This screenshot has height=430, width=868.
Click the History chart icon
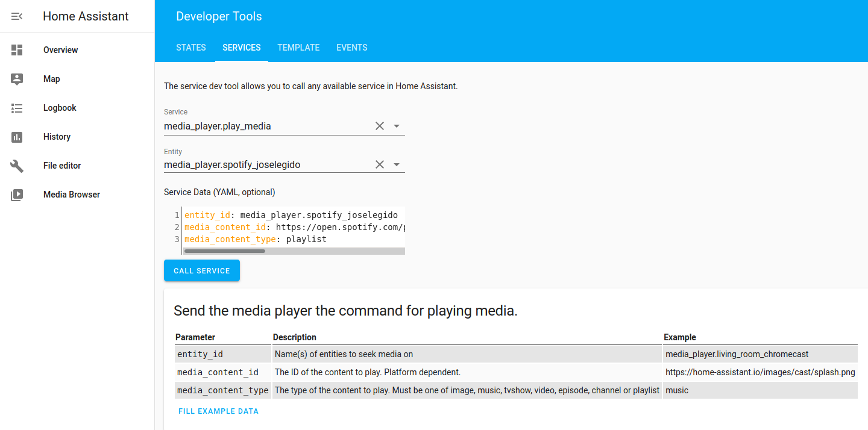(x=17, y=137)
